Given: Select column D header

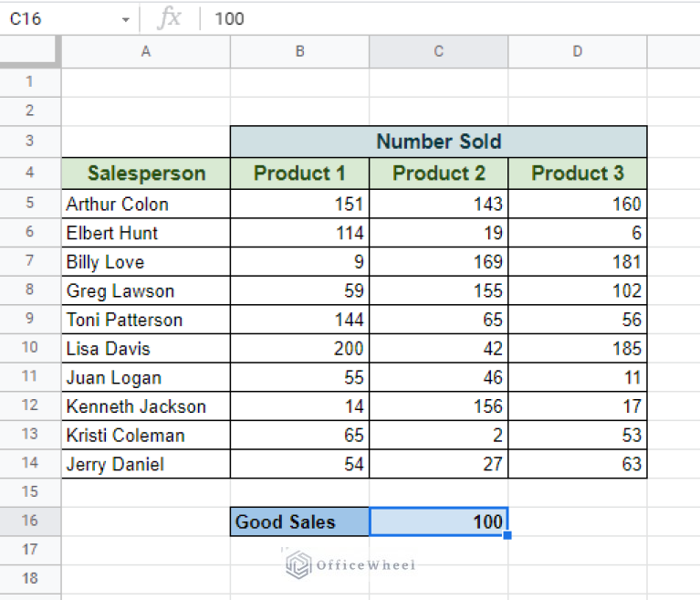Looking at the screenshot, I should 578,52.
